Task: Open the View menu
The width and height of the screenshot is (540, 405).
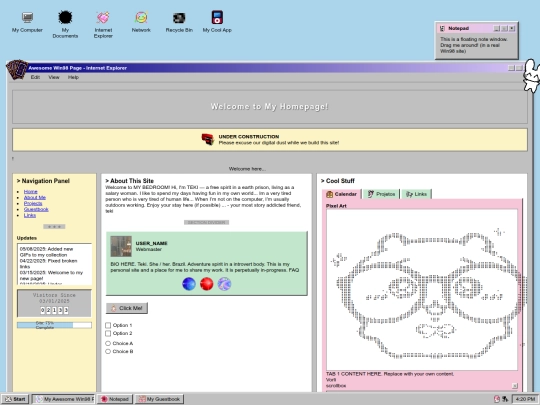Action: point(54,77)
